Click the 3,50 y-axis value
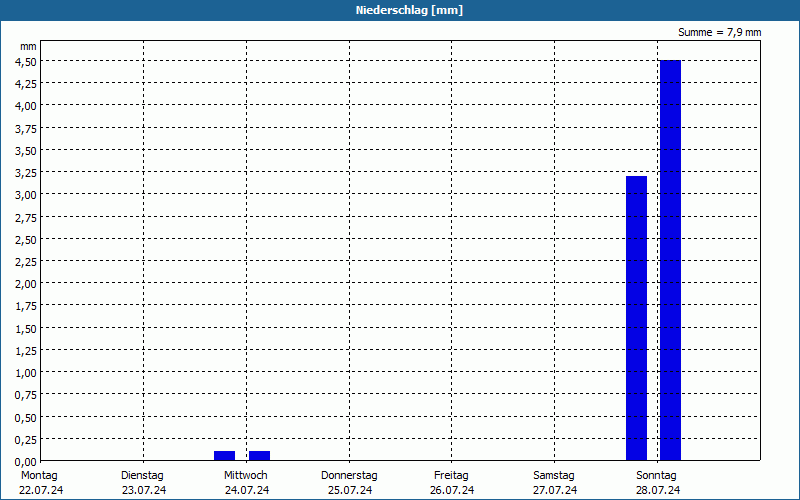The height and width of the screenshot is (500, 800). click(x=26, y=151)
